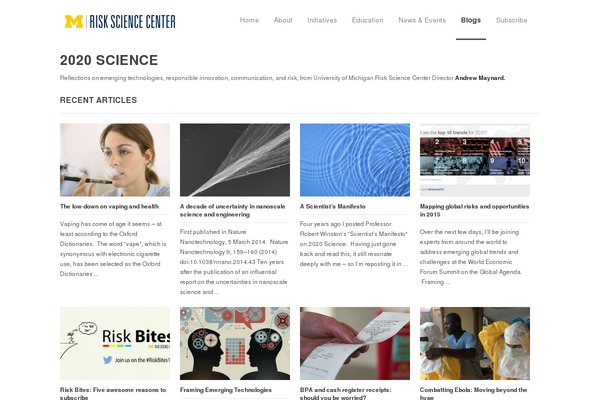The image size is (600, 400).
Task: Select the Initiatives navigation item
Action: pyautogui.click(x=322, y=20)
